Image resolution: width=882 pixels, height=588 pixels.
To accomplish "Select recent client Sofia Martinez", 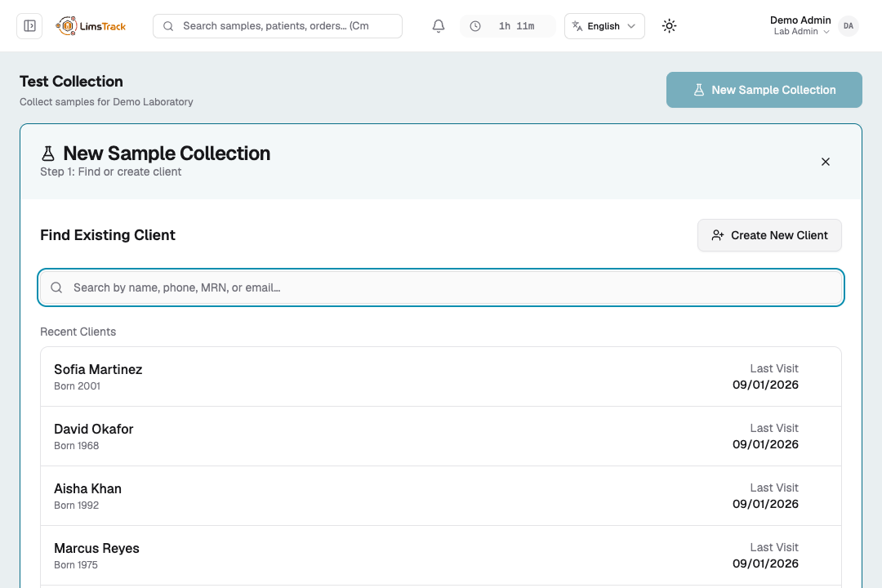I will 441,376.
